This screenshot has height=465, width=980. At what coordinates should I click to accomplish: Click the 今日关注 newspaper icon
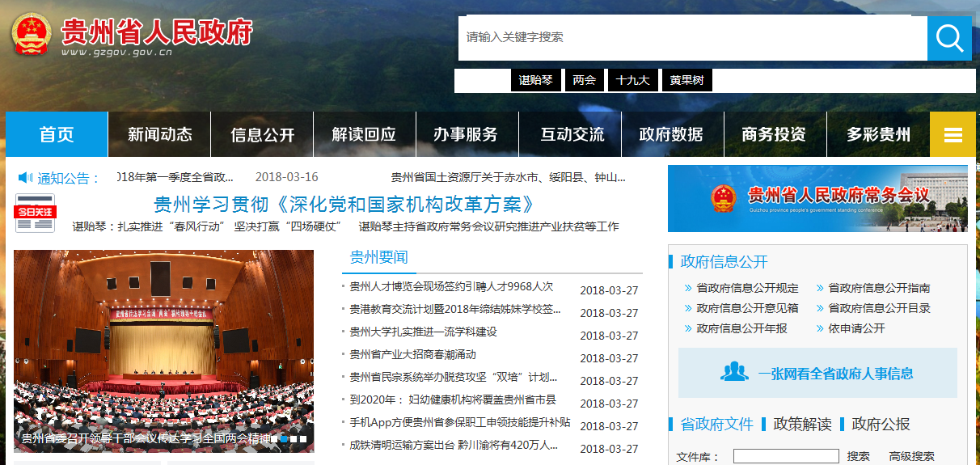tap(35, 213)
